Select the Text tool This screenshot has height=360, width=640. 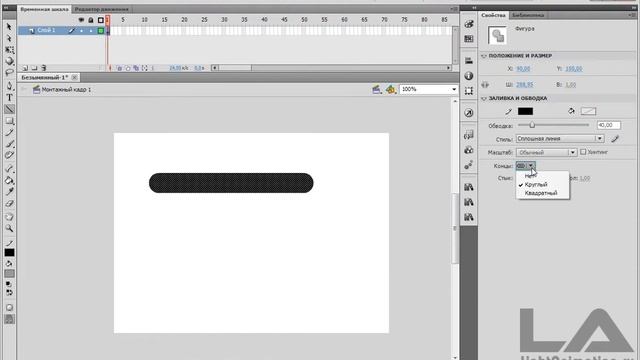pyautogui.click(x=9, y=98)
